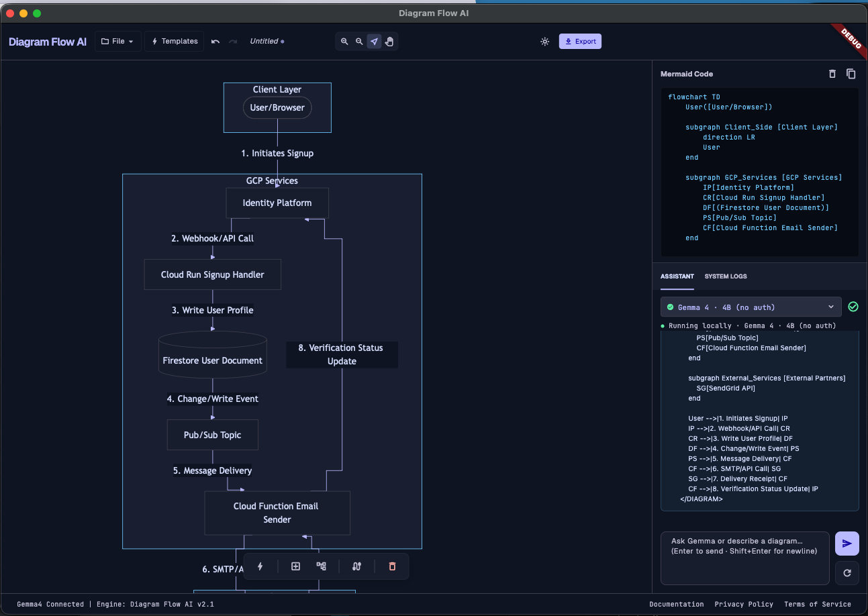Click the lightning bolt in floating toolbar
The image size is (868, 616).
coord(260,566)
